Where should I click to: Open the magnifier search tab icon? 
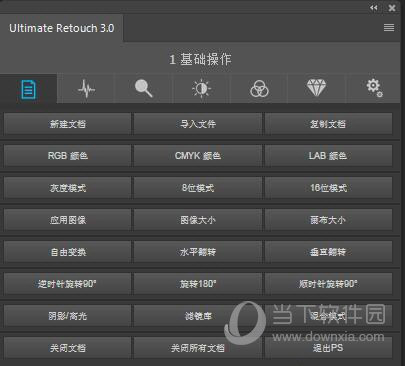tap(143, 88)
